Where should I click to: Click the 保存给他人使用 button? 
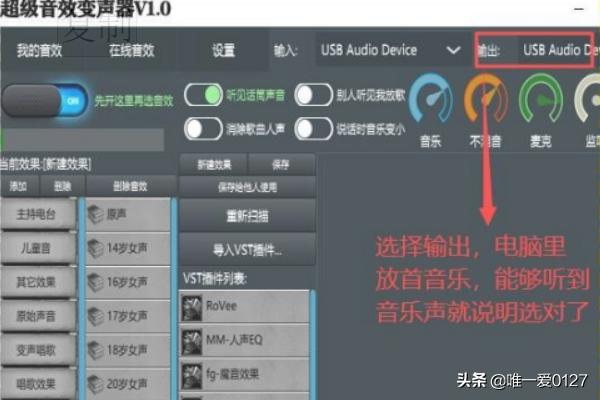(247, 187)
